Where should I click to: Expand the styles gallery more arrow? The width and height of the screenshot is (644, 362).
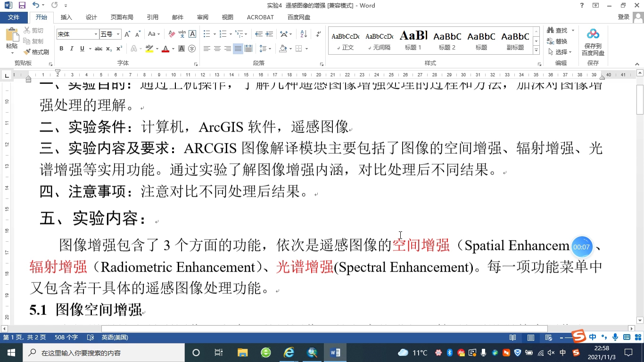click(536, 50)
